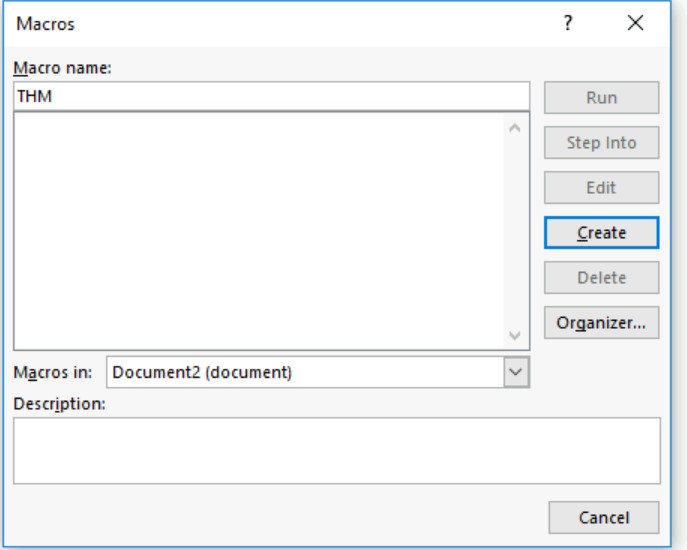Cancel the Macros dialog
687x550 pixels.
(601, 517)
